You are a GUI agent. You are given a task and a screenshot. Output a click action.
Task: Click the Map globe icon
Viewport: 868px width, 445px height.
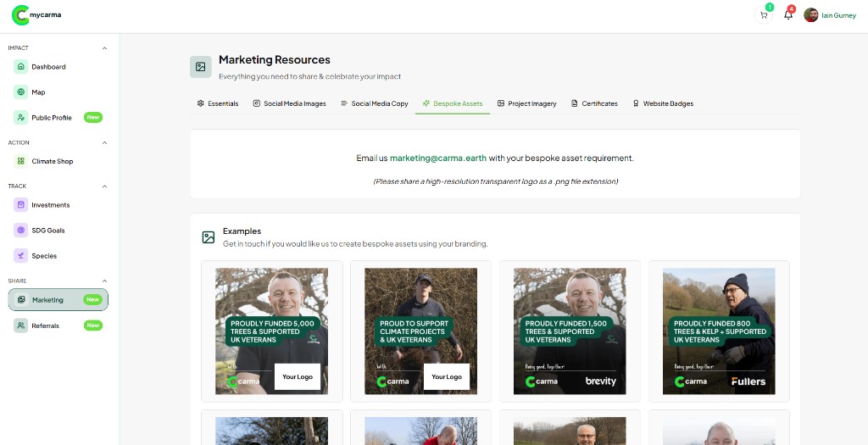[21, 92]
